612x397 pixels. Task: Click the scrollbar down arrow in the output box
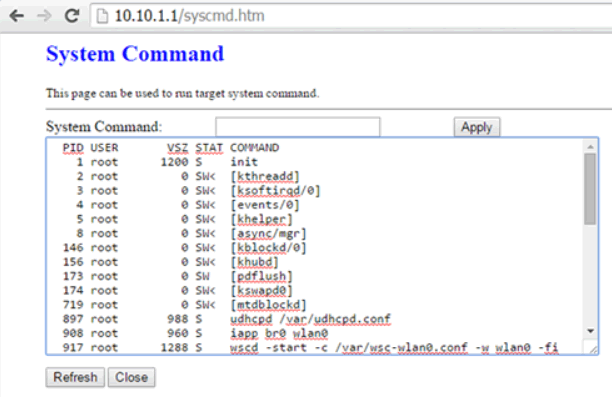590,331
